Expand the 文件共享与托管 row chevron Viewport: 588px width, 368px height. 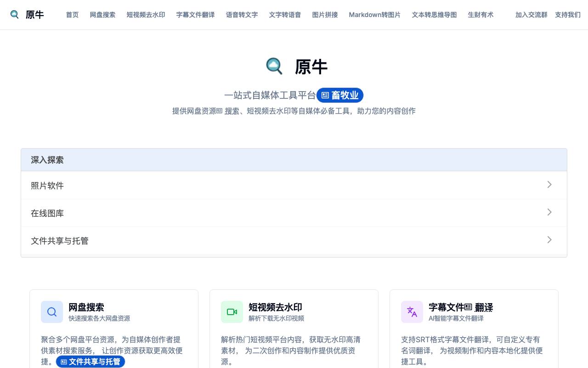pos(549,240)
